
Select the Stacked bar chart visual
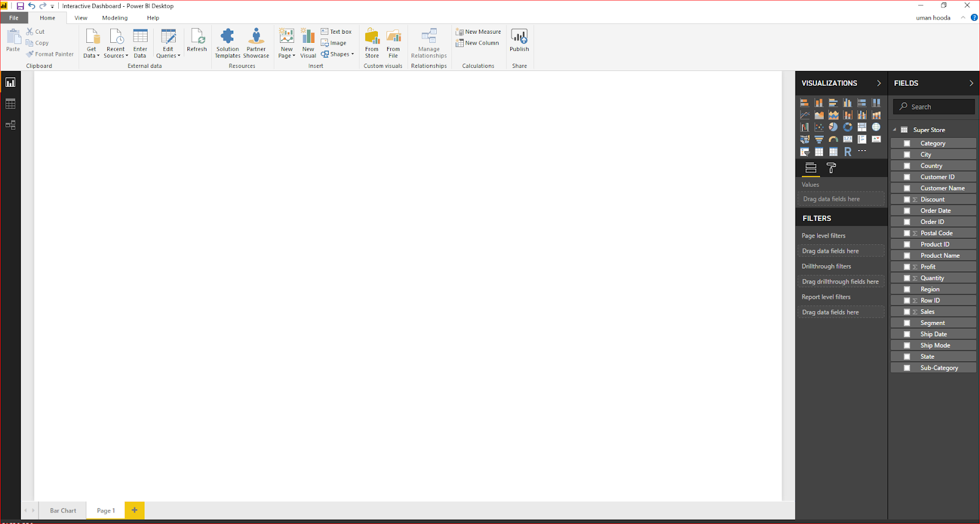tap(804, 103)
